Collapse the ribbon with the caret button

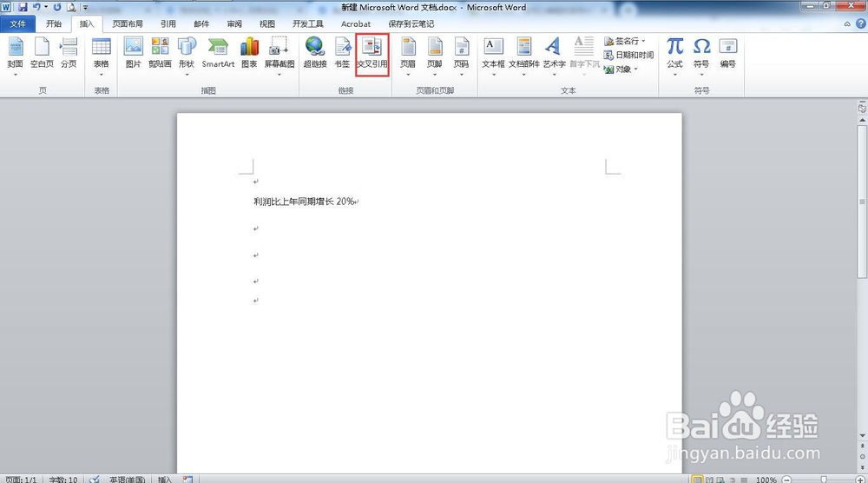coord(847,23)
